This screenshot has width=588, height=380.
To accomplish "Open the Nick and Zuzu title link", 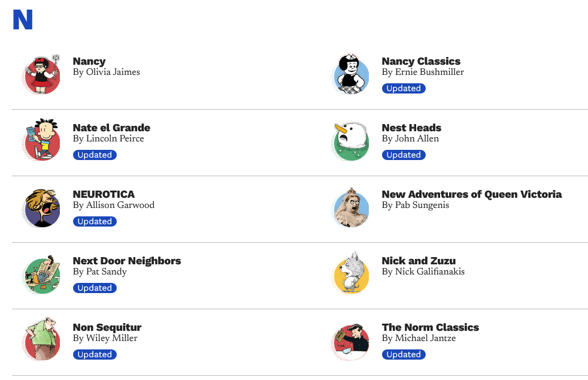I will tap(419, 261).
